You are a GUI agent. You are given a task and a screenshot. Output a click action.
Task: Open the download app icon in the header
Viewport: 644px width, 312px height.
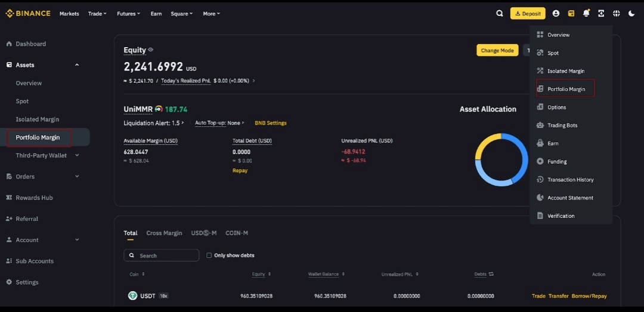click(x=601, y=14)
